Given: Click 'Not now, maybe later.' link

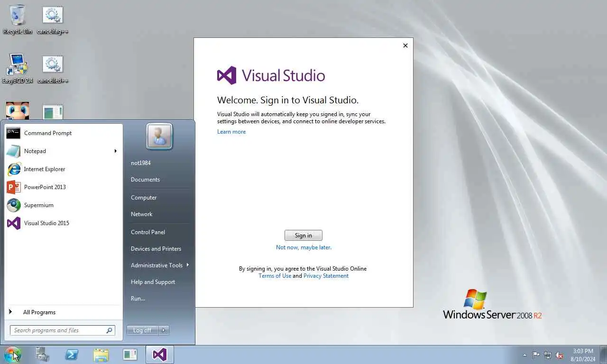Looking at the screenshot, I should click(x=304, y=247).
